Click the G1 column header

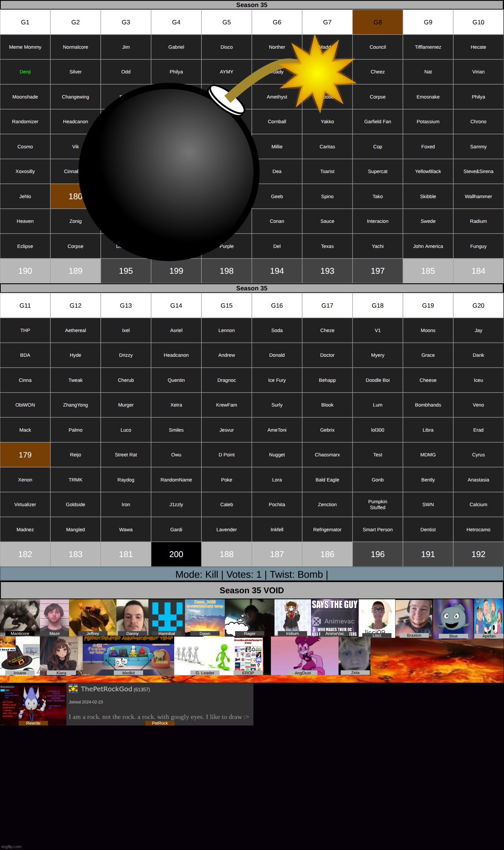[25, 22]
